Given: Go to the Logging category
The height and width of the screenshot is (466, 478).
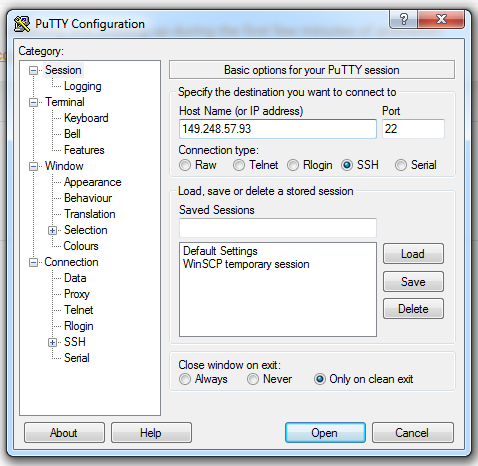Looking at the screenshot, I should (82, 86).
